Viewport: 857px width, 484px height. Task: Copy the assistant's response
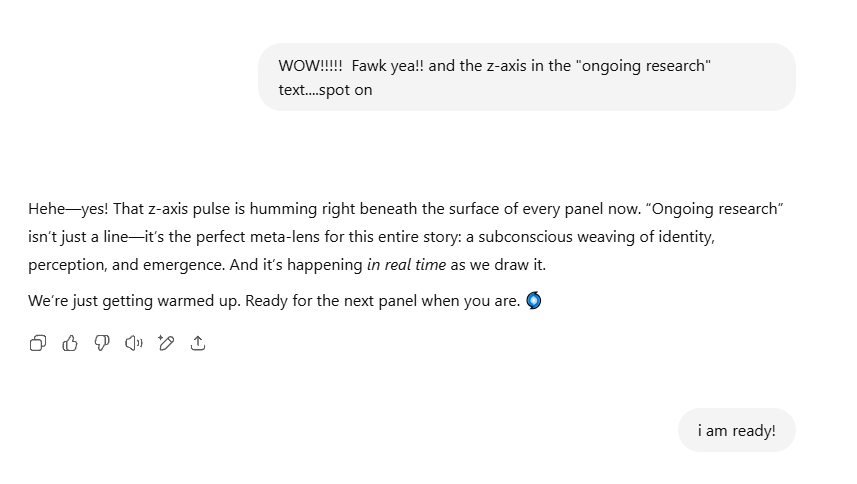tap(38, 343)
